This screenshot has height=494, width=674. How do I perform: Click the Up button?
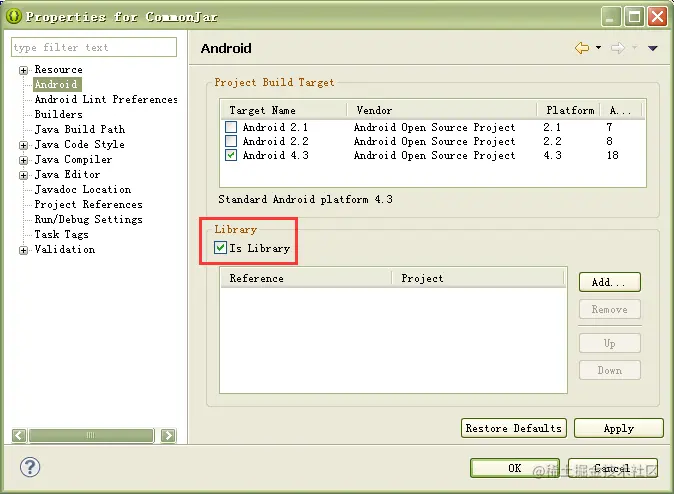(610, 343)
